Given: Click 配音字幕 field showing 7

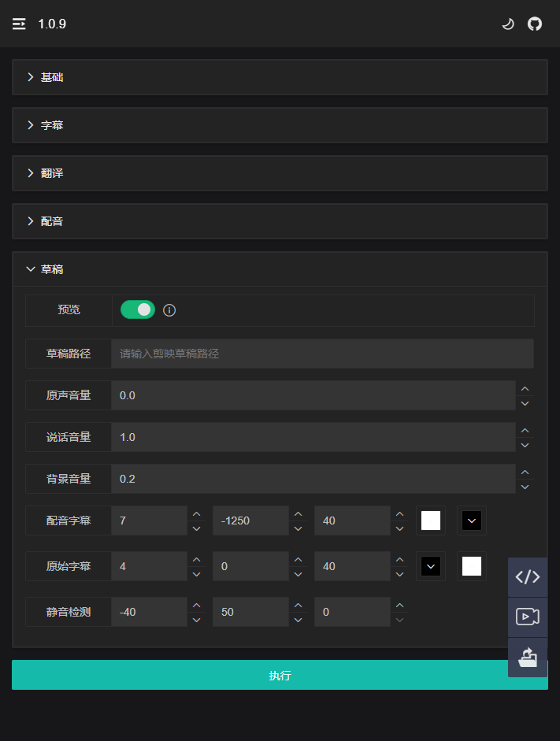Looking at the screenshot, I should tap(150, 521).
